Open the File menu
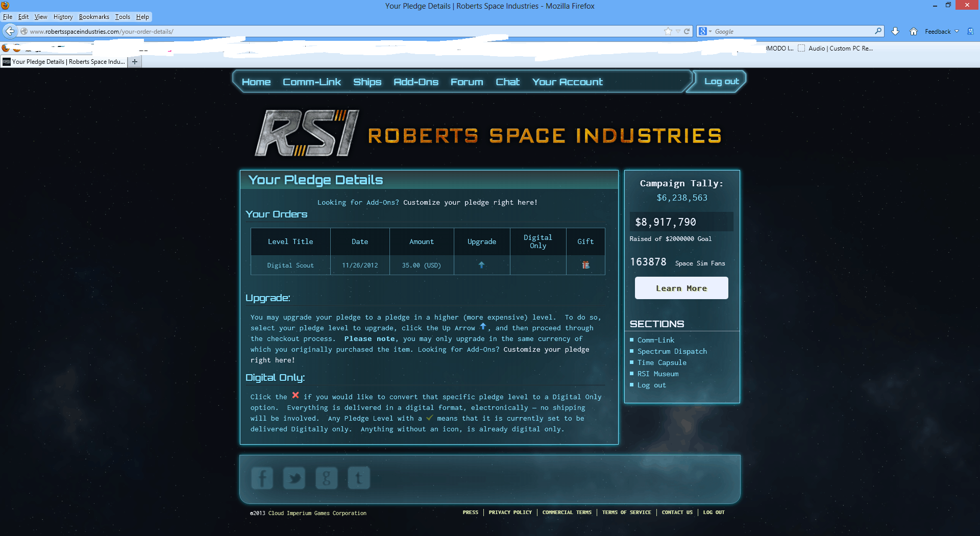980x536 pixels. click(x=8, y=17)
